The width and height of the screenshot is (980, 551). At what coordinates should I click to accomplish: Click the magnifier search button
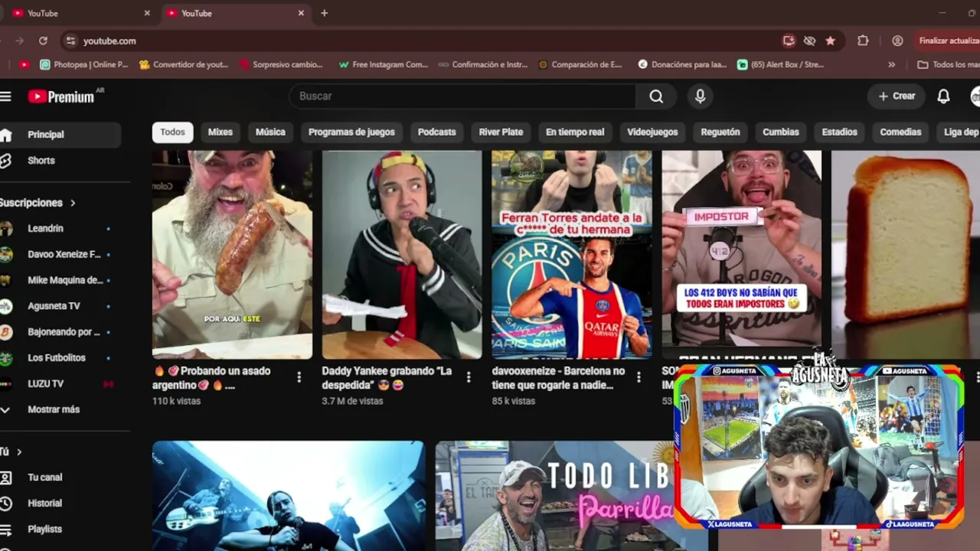(656, 96)
